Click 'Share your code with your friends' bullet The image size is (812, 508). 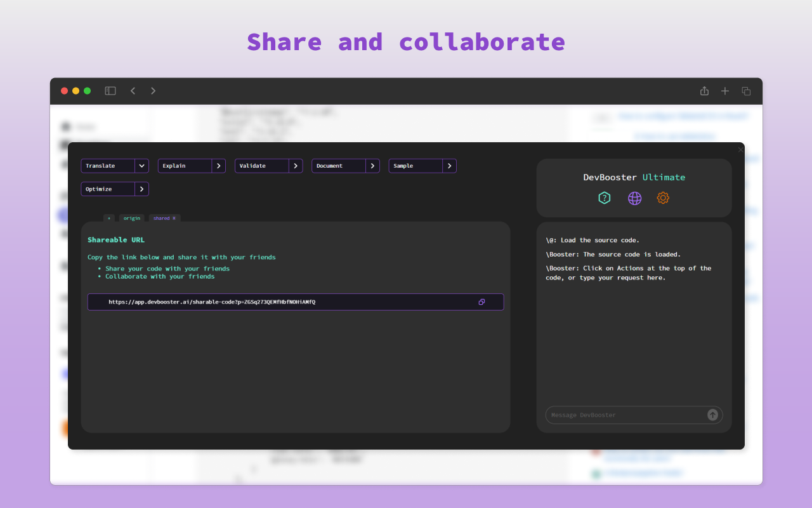point(167,269)
